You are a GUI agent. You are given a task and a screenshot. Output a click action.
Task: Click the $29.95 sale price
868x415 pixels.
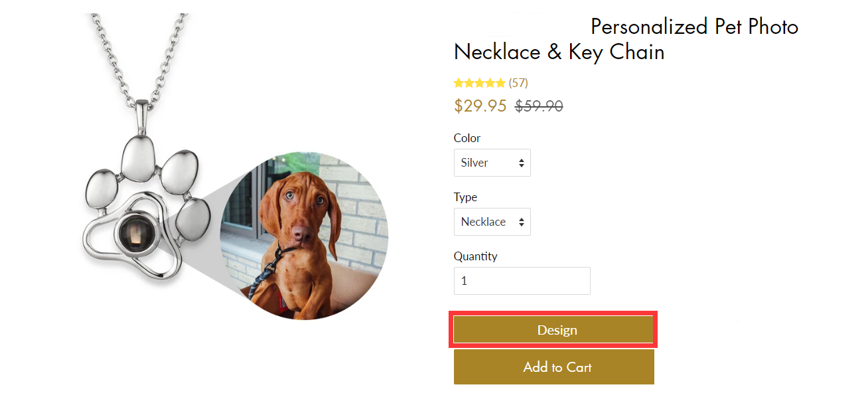480,106
